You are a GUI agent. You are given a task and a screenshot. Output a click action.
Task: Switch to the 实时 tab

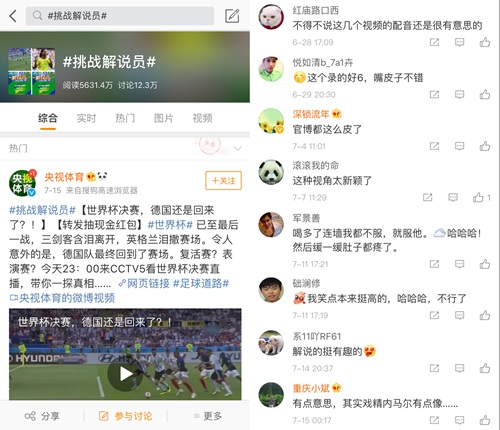(86, 118)
